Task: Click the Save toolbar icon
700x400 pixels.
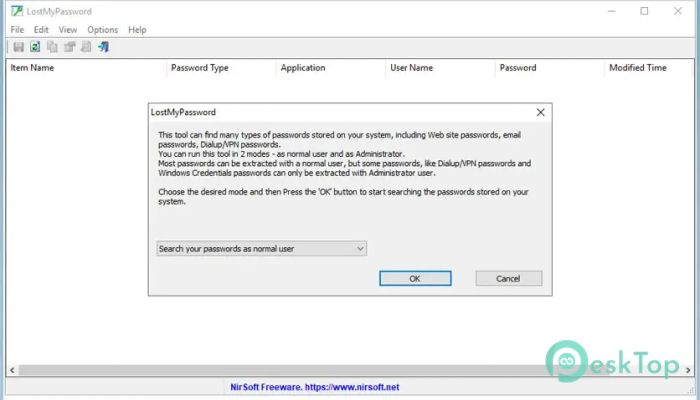Action: [x=19, y=47]
